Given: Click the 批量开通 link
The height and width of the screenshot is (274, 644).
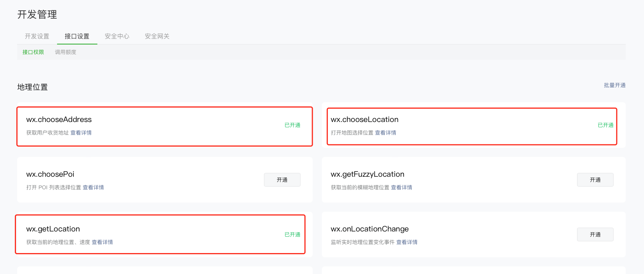Looking at the screenshot, I should 614,85.
